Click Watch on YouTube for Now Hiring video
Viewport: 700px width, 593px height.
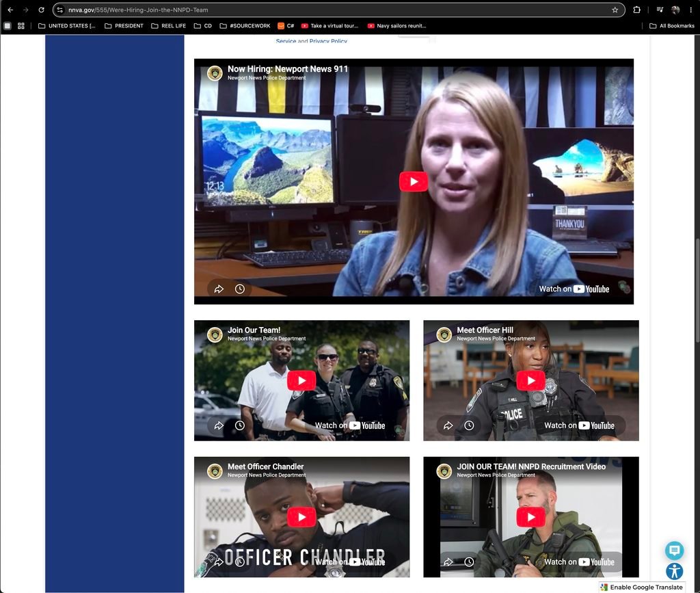pos(574,289)
